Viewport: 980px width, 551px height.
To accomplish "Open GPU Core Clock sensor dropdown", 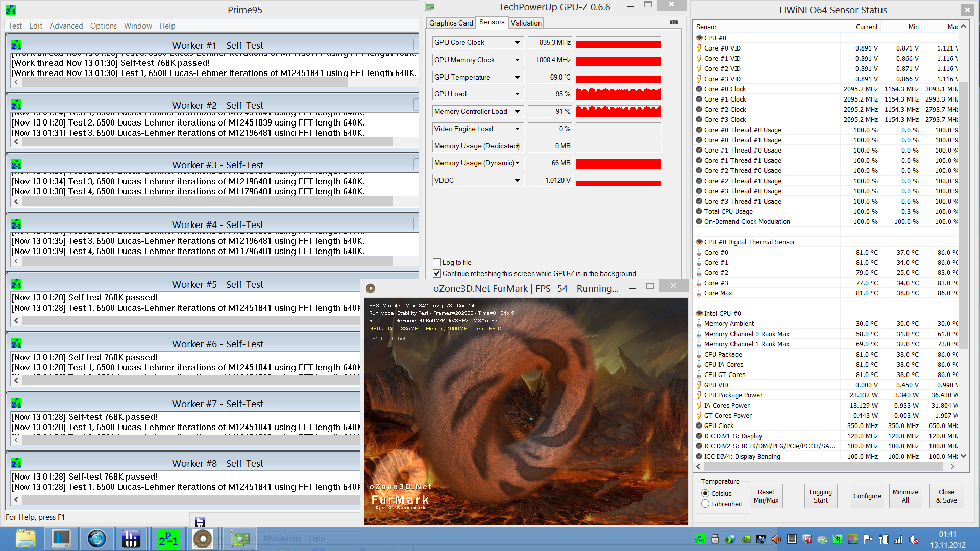I will [x=517, y=43].
